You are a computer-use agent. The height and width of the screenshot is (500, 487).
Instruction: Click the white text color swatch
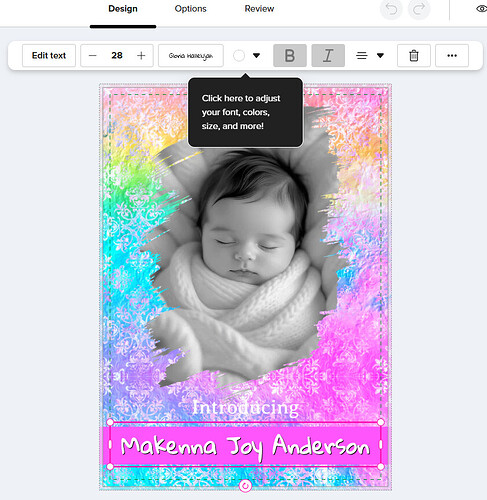tap(239, 56)
